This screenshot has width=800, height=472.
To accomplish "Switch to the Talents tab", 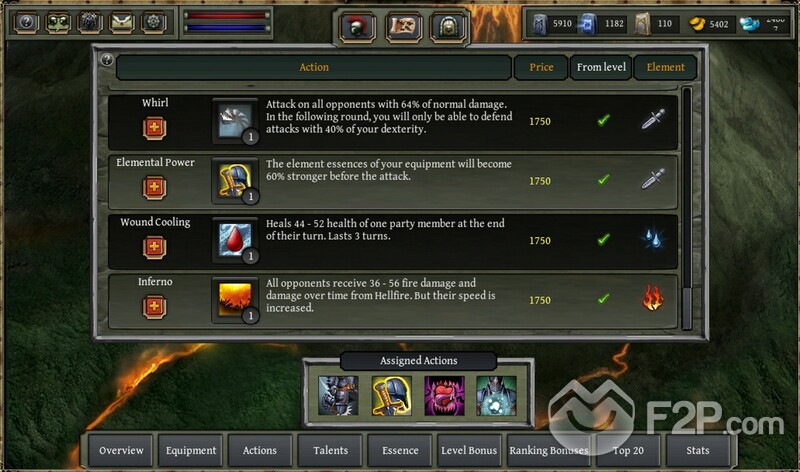I will pos(330,451).
